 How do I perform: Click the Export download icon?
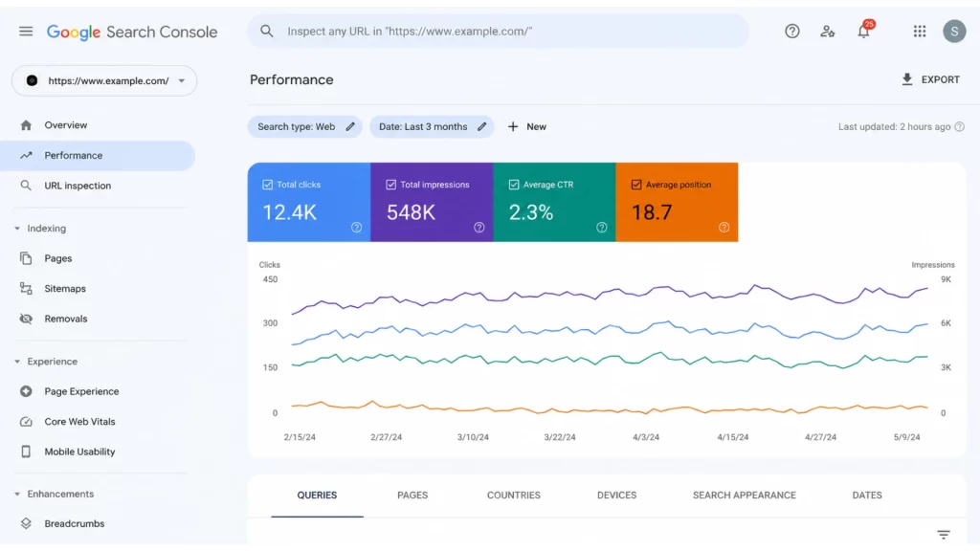(907, 79)
